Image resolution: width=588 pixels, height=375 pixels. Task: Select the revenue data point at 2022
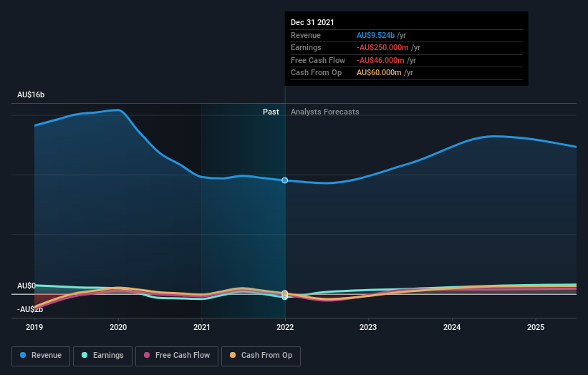click(284, 180)
